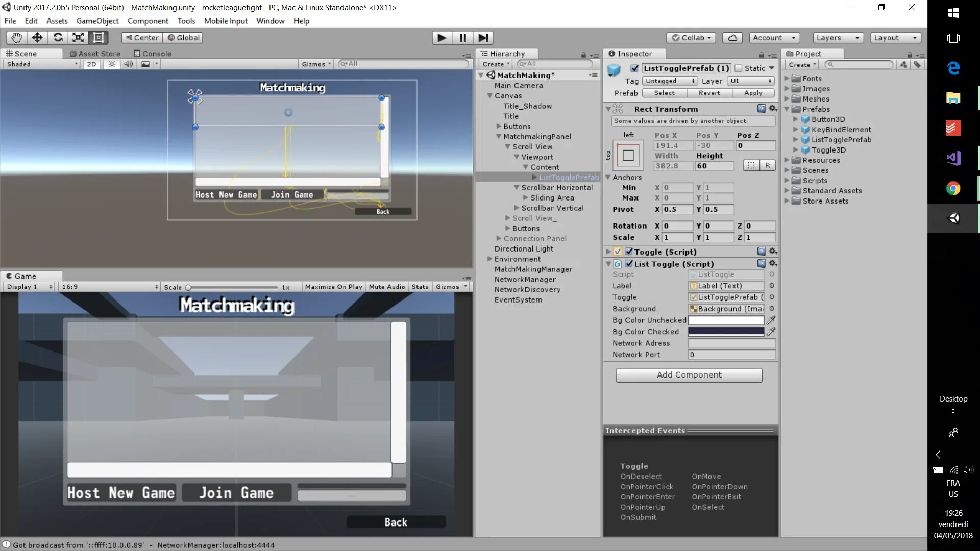Screen dimensions: 980x551
Task: Select the Rotate tool icon
Action: pos(58,38)
